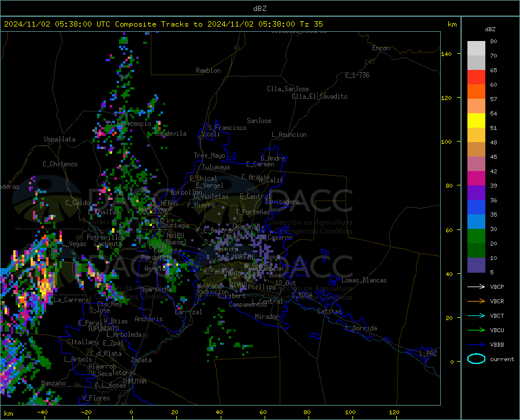The height and width of the screenshot is (420, 520).
Task: Click the '-20' km axis tick label
Action: [x=86, y=412]
